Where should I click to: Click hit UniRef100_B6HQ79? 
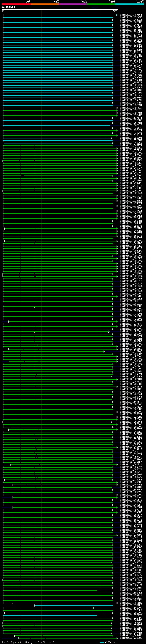131,575
